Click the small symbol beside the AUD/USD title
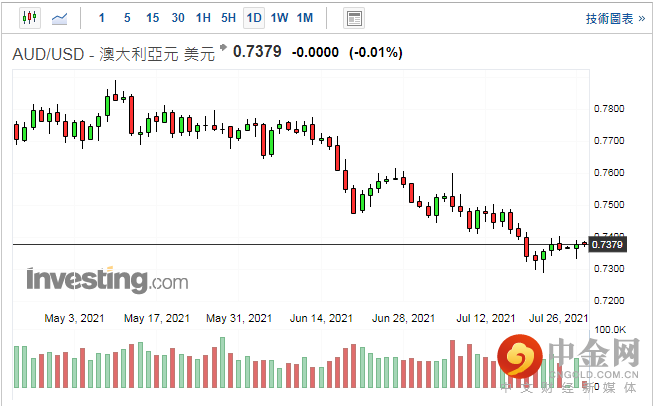The width and height of the screenshot is (654, 406). click(223, 53)
